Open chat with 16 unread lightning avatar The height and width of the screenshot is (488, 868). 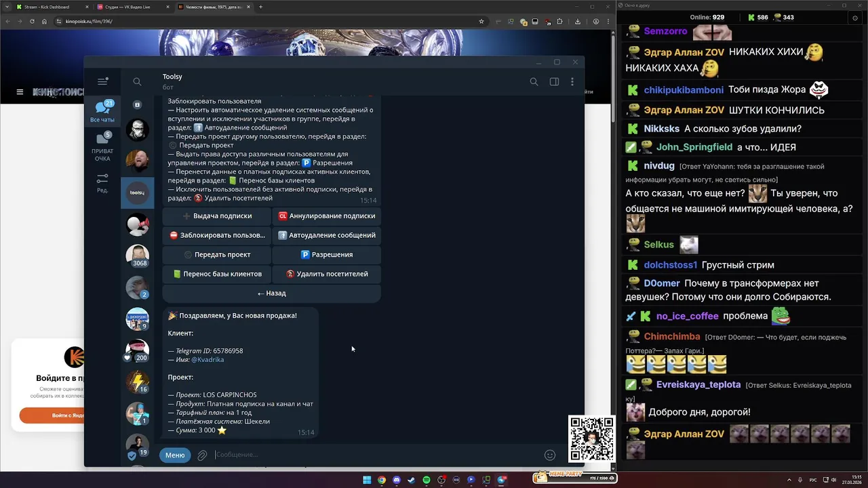138,382
